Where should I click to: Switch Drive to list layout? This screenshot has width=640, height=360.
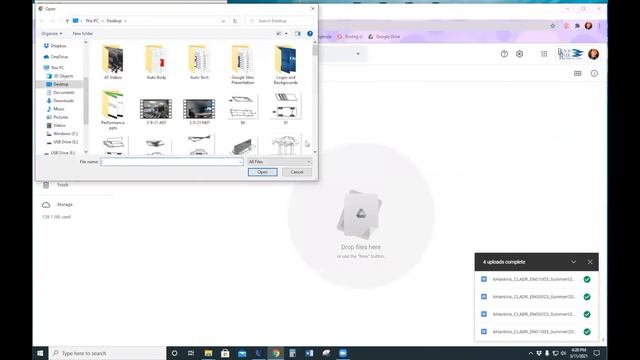(578, 73)
